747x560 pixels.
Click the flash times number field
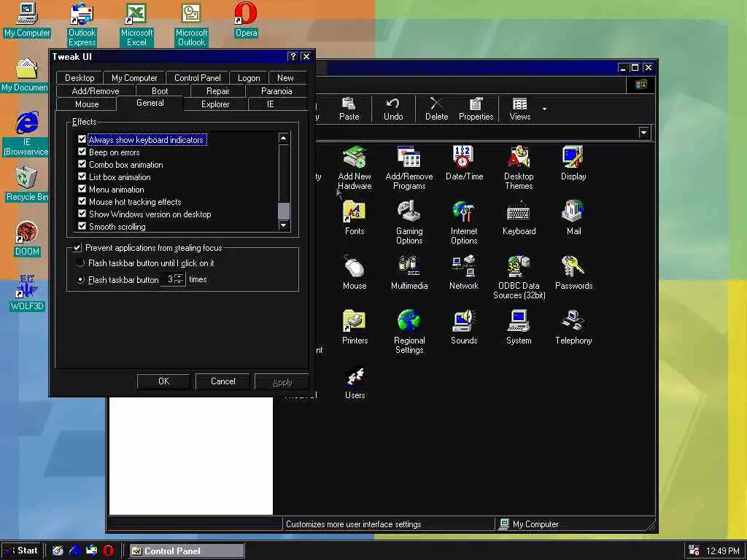click(168, 279)
